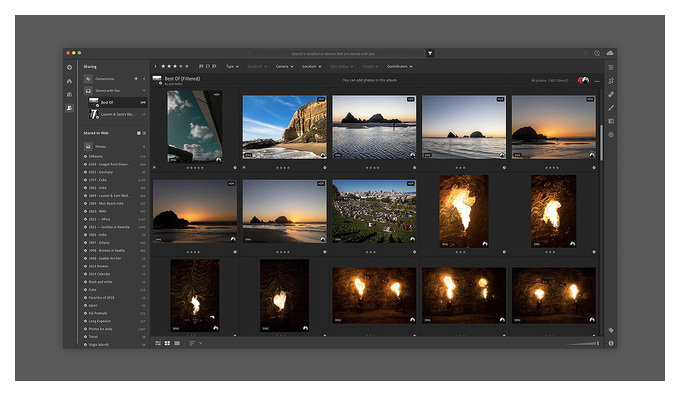Open the Type filter dropdown
This screenshot has width=680, height=396.
pyautogui.click(x=232, y=66)
